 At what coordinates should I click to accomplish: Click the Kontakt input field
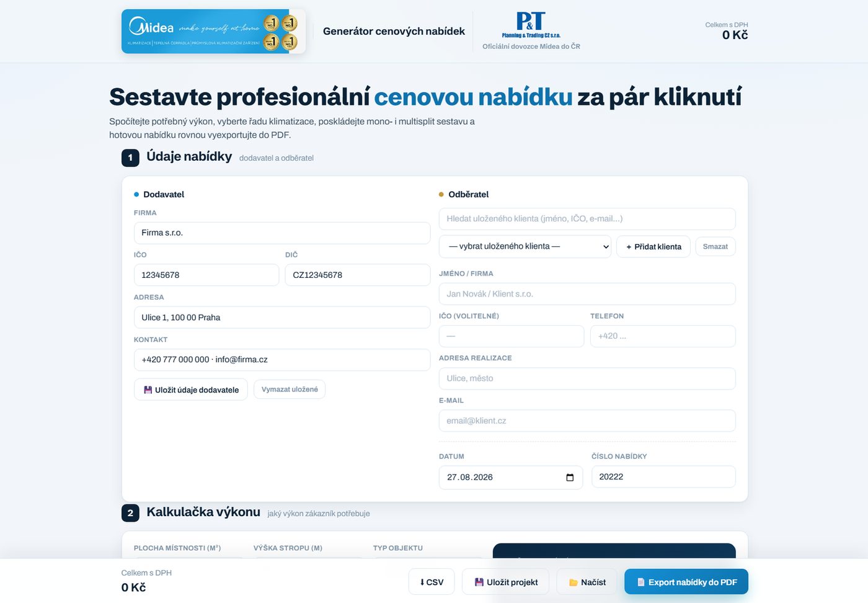coord(282,360)
